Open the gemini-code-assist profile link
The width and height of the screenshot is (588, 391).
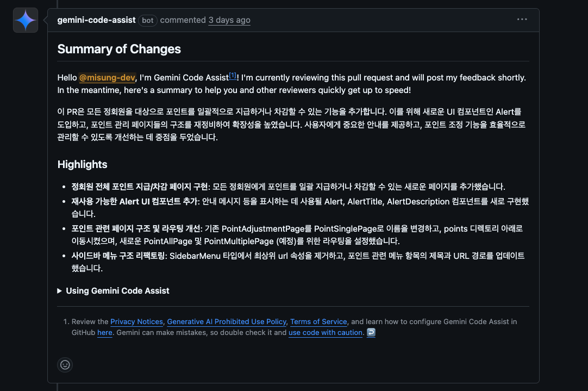[96, 20]
